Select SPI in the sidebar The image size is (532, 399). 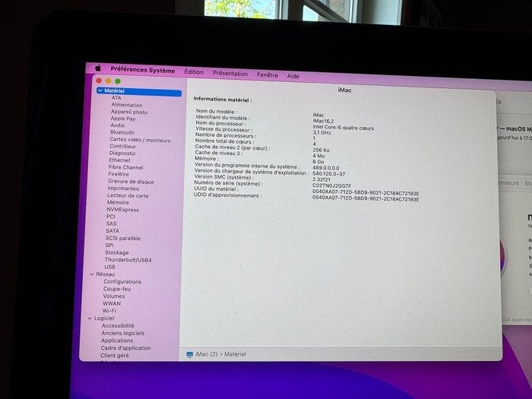point(109,245)
